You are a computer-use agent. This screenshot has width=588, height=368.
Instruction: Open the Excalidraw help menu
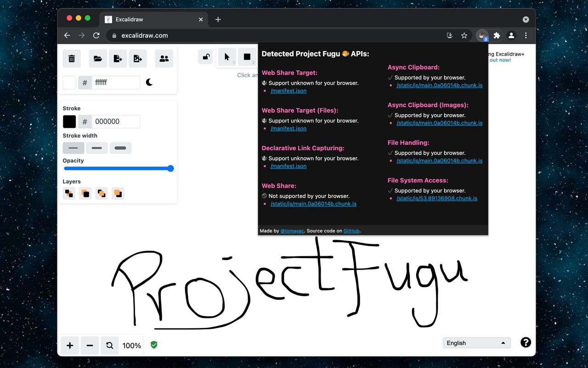(526, 342)
